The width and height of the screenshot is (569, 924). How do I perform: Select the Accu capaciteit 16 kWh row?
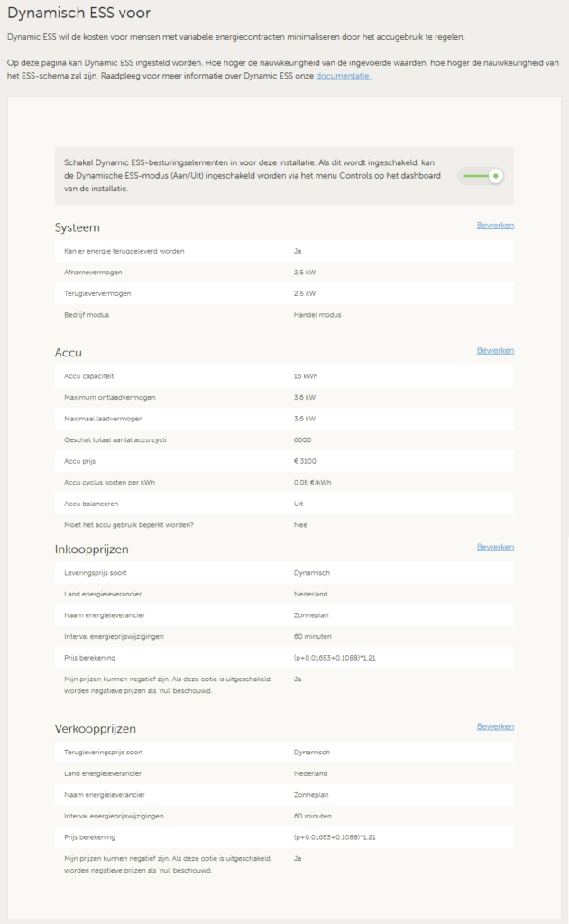[x=284, y=376]
